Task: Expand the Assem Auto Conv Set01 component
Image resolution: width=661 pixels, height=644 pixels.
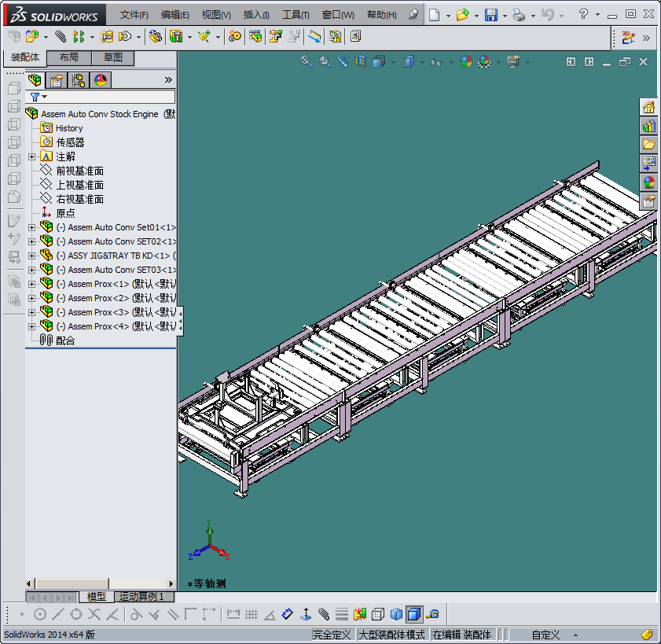Action: click(31, 227)
